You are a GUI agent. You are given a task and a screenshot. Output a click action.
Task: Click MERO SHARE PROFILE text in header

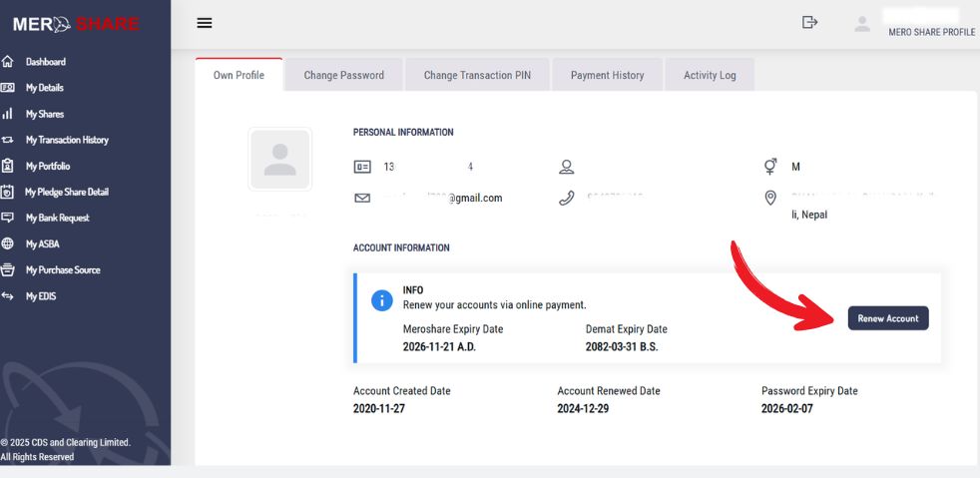[x=932, y=32]
